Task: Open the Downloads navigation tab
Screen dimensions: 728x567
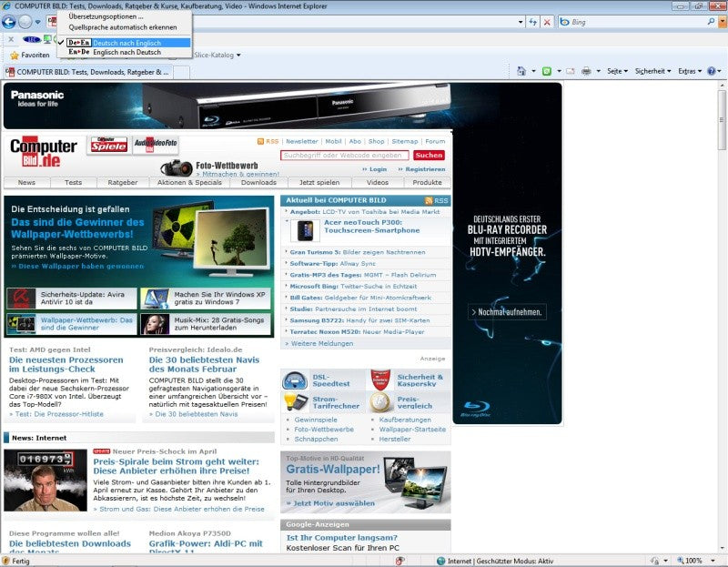Action: pos(258,183)
